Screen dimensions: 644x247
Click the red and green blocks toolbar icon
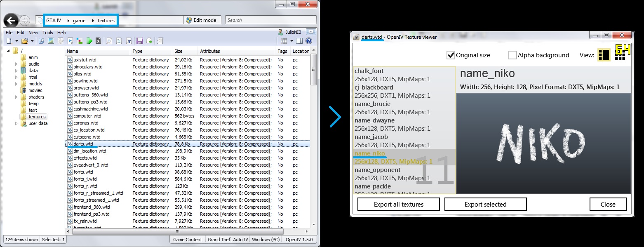[x=80, y=41]
